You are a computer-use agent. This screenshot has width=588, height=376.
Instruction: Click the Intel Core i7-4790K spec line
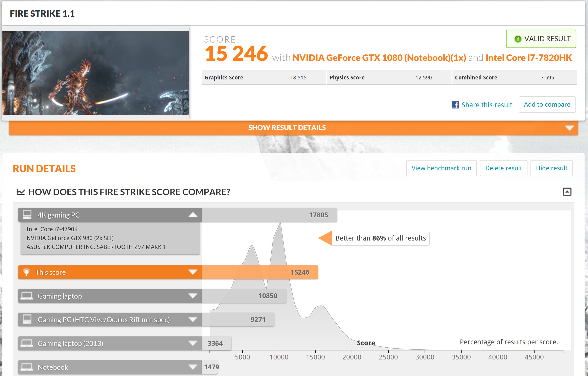[52, 229]
